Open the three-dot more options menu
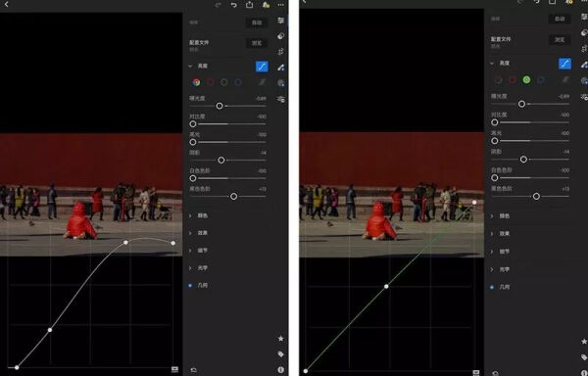 (281, 5)
